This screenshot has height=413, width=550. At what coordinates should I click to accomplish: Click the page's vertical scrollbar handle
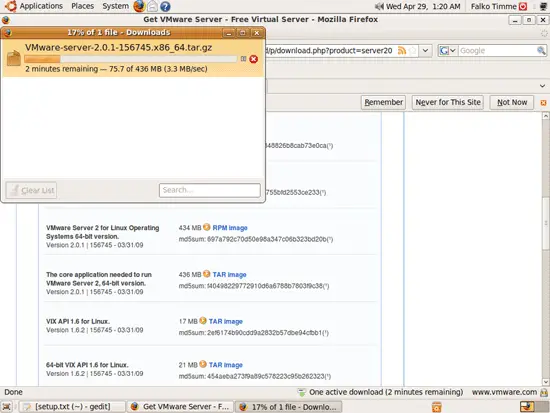(x=545, y=223)
